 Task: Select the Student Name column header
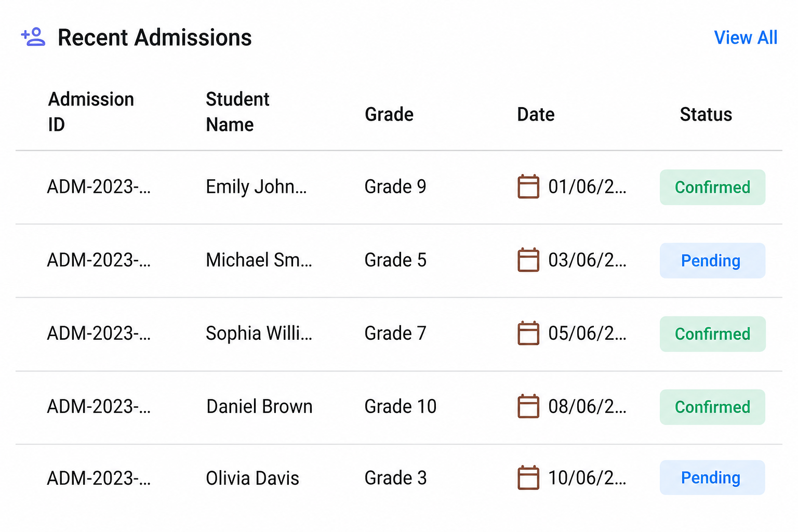[x=237, y=112]
